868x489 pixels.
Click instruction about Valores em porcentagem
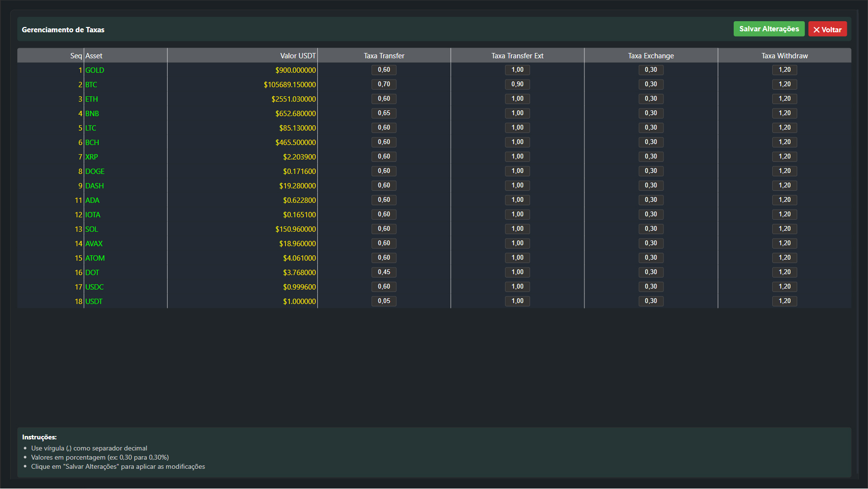tap(100, 458)
